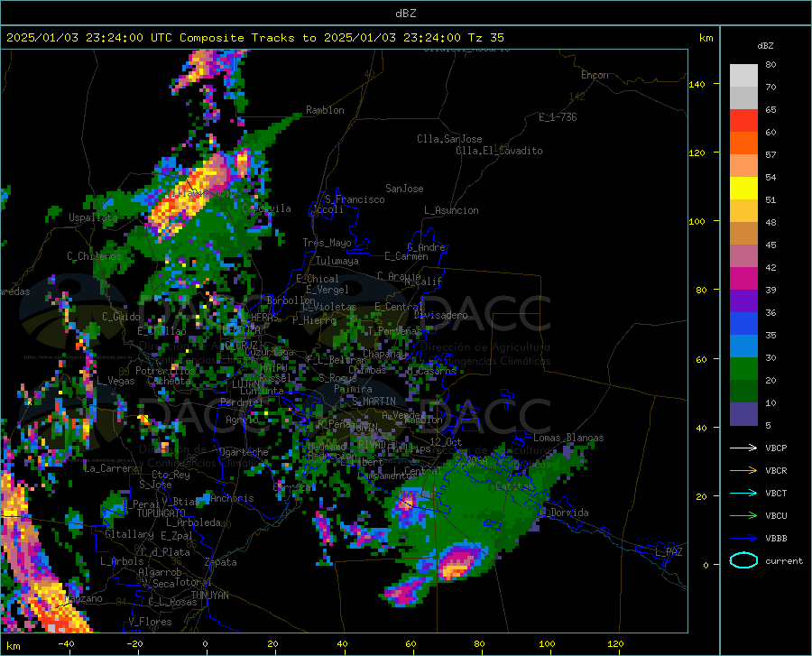Viewport: 812px width, 656px height.
Task: Click the cyan 'current' ellipse legend icon
Action: pos(743,560)
